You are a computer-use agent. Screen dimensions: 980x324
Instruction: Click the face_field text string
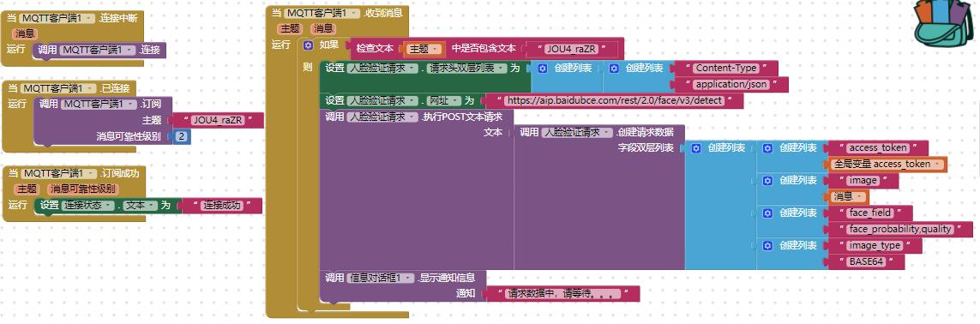coord(870,213)
